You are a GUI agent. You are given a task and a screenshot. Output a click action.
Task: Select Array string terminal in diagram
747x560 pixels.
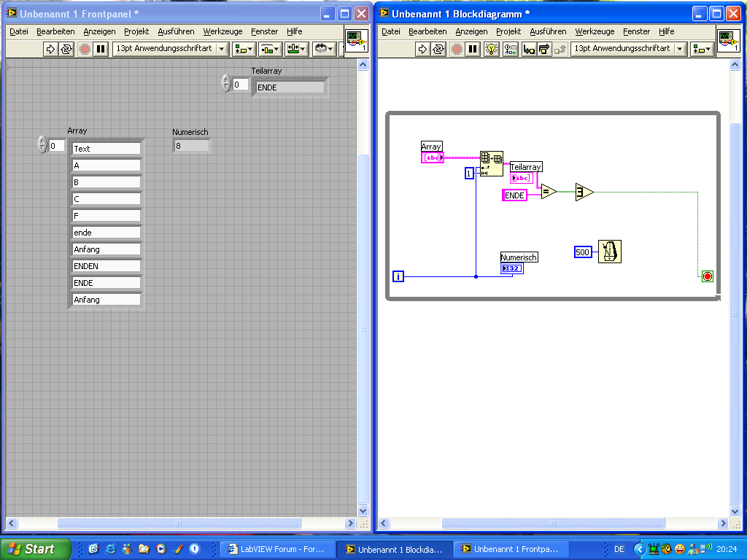pos(433,157)
